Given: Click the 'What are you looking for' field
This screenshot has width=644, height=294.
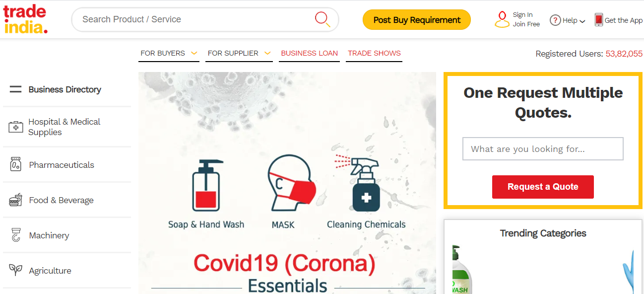Looking at the screenshot, I should (x=543, y=149).
